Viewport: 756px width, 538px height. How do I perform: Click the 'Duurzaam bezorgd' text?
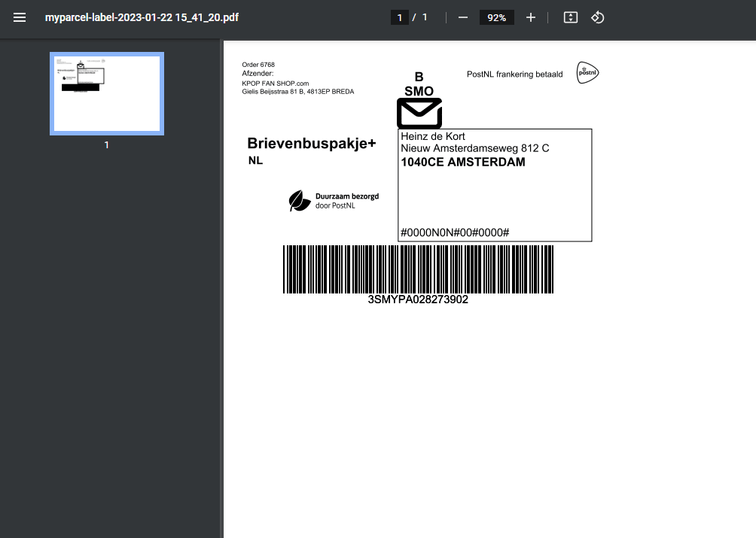pyautogui.click(x=347, y=196)
